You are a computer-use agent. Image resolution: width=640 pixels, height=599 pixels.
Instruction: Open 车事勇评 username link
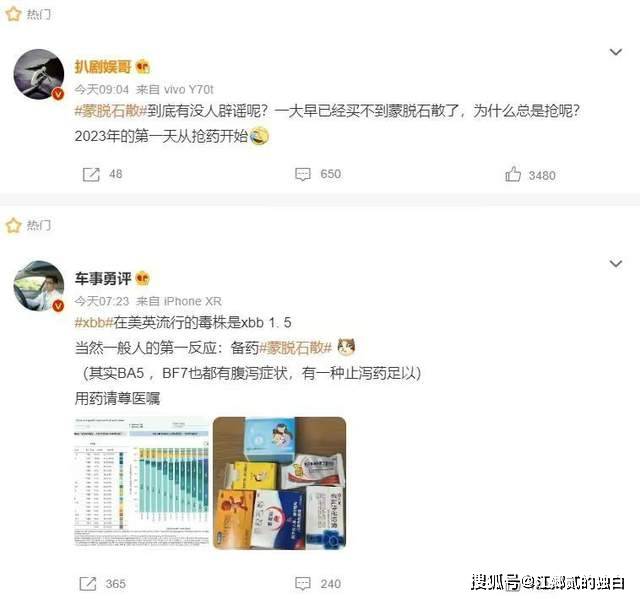click(x=103, y=278)
